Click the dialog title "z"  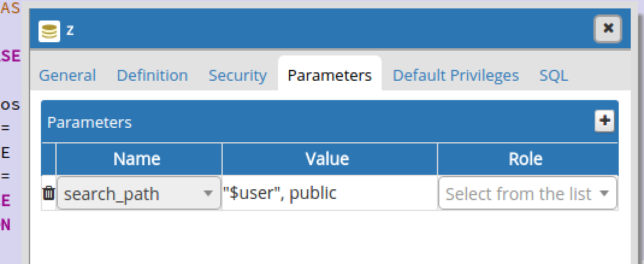click(70, 30)
